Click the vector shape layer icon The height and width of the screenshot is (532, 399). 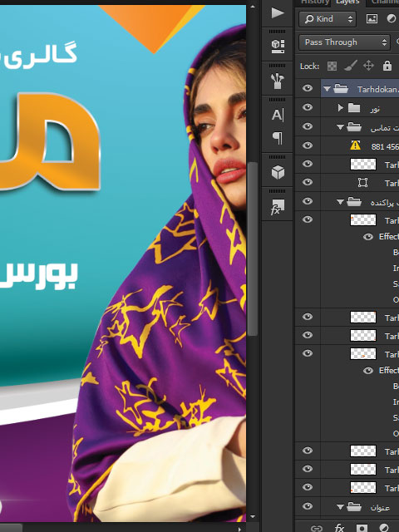(362, 183)
